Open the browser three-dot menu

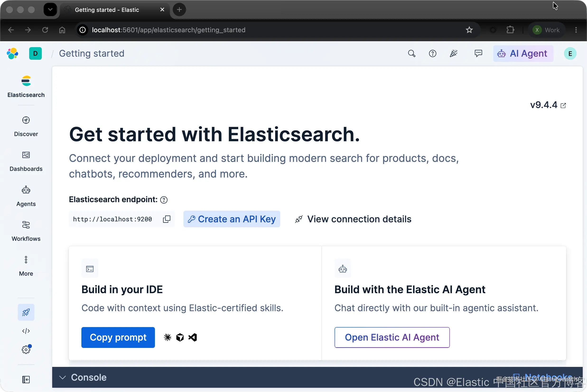point(576,30)
